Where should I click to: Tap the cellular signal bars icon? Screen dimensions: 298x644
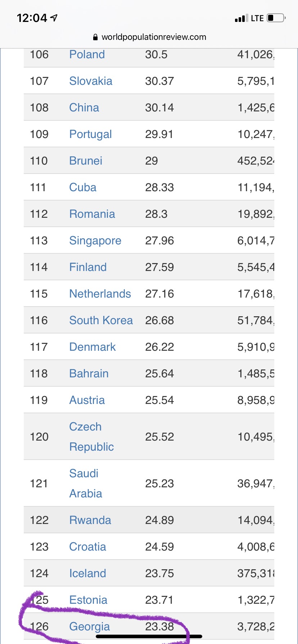(241, 18)
